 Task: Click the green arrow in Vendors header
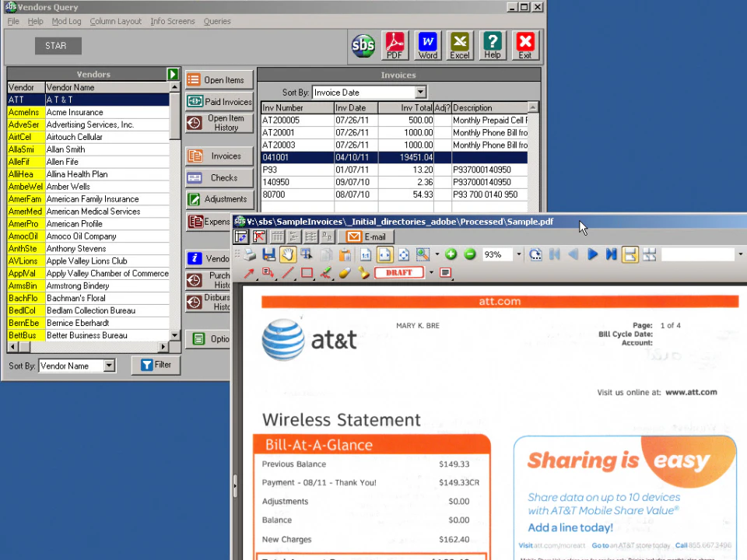(173, 75)
